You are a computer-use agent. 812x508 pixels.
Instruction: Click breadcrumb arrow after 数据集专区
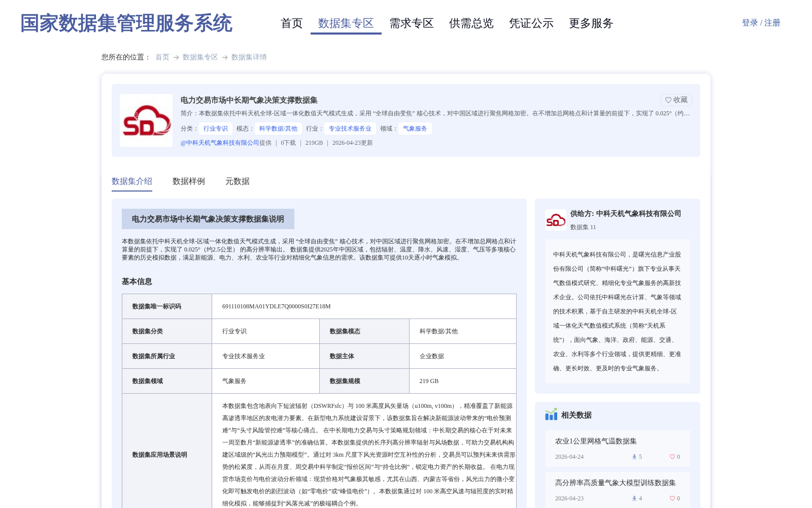225,57
